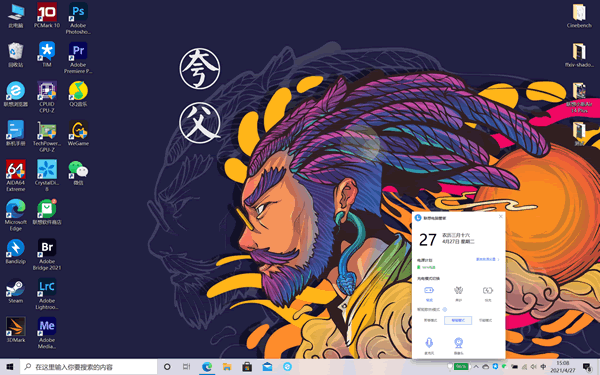600x375 pixels.
Task: Select the left performance mode option
Action: click(430, 320)
